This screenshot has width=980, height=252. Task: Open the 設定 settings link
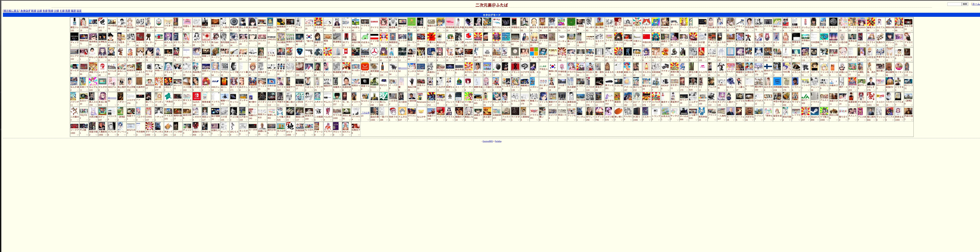click(79, 11)
